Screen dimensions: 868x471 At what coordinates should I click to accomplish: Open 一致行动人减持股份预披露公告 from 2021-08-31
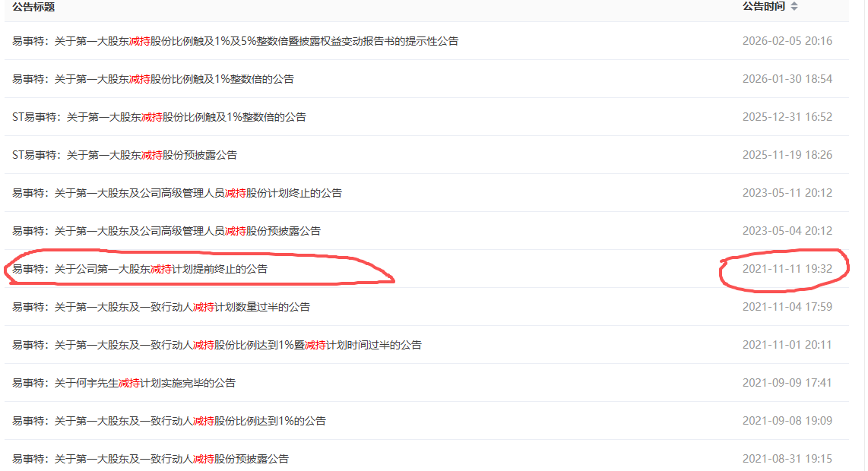pyautogui.click(x=150, y=459)
